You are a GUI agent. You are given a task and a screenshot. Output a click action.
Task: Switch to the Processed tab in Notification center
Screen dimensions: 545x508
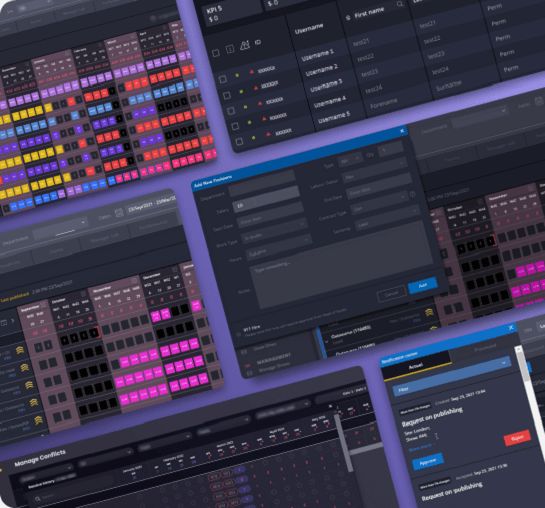[x=486, y=346]
